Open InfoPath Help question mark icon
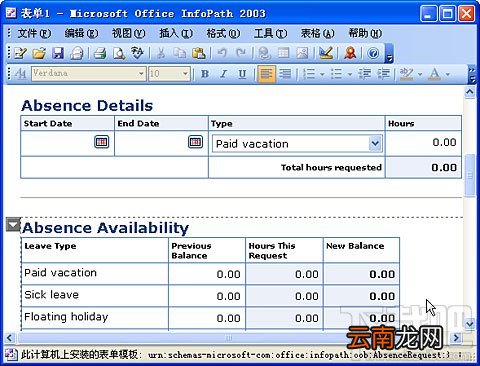The height and width of the screenshot is (366, 480). [373, 53]
